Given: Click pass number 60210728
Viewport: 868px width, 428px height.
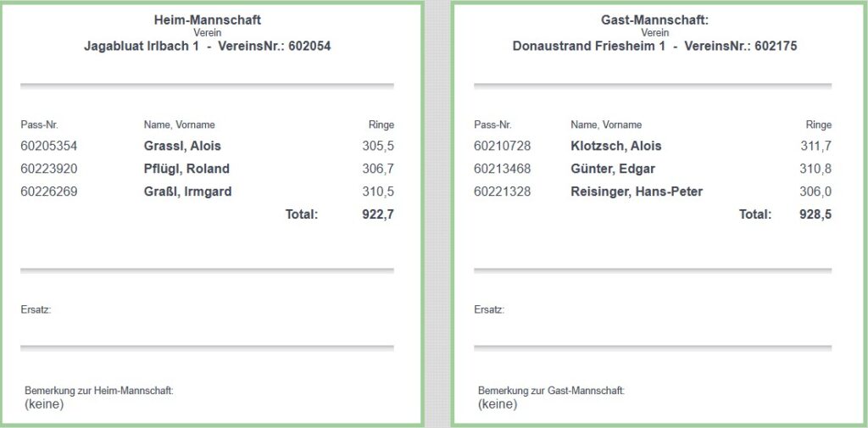Looking at the screenshot, I should [x=503, y=146].
